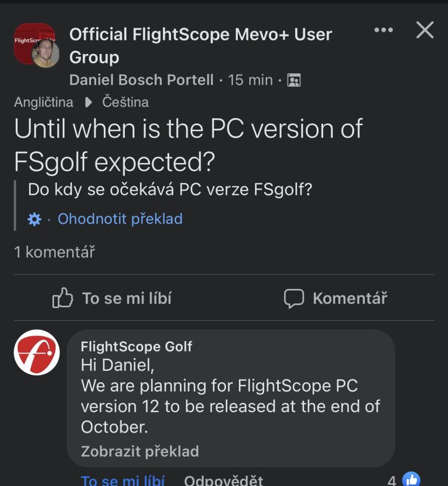The image size is (448, 486).
Task: Open the three-dots post options menu
Action: tap(384, 30)
